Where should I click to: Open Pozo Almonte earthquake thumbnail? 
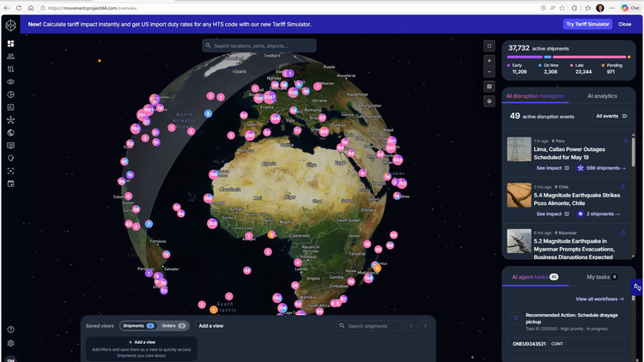pyautogui.click(x=519, y=195)
